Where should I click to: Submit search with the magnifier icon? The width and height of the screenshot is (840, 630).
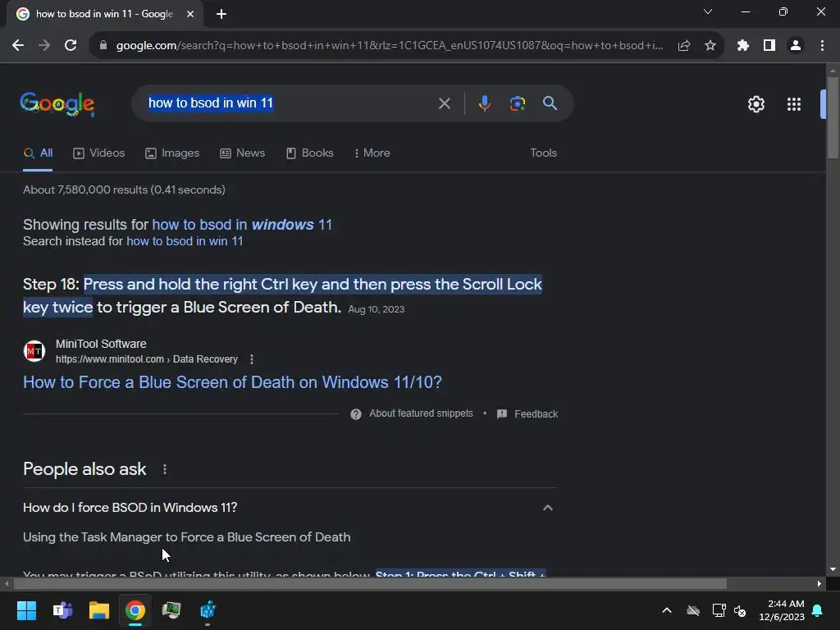click(550, 103)
